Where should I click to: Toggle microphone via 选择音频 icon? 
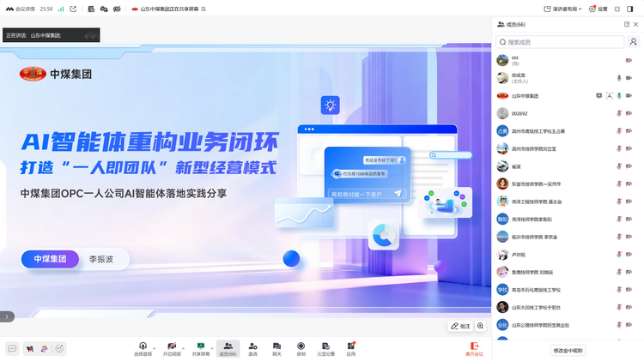pos(143,349)
